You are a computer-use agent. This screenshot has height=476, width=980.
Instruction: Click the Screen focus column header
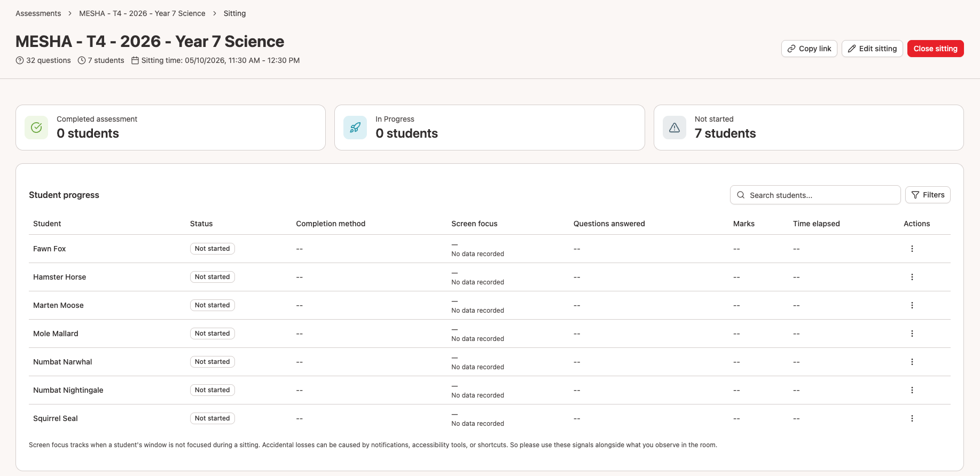click(x=474, y=224)
